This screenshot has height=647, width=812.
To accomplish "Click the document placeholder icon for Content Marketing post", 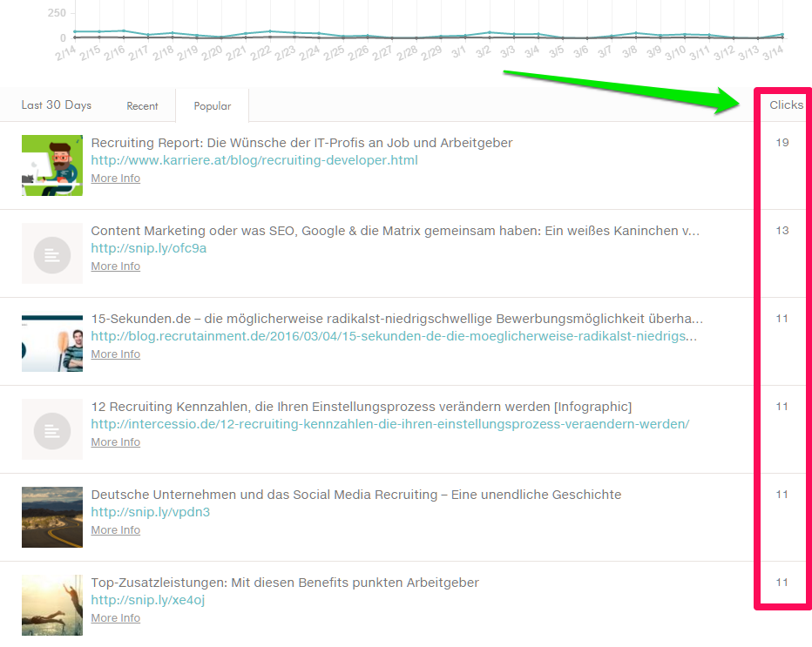I will 51,253.
